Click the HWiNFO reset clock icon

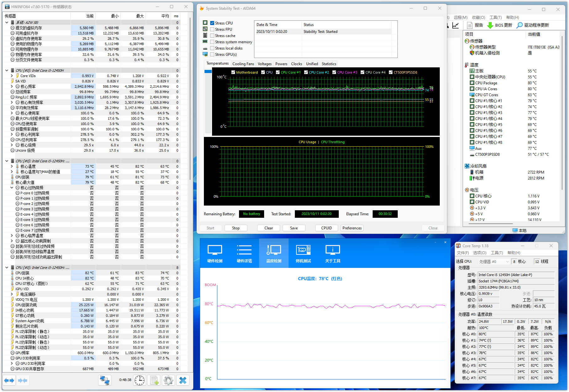click(140, 380)
